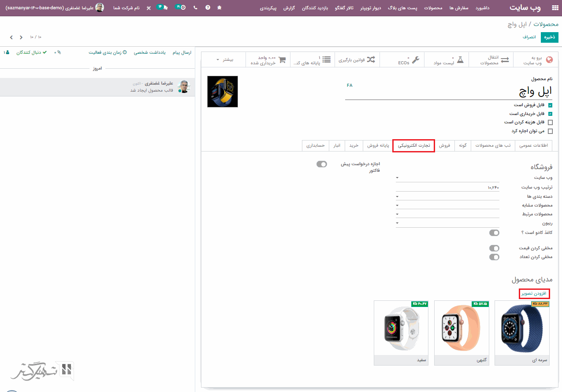
Task: Open Bill of Materials flask stat button
Action: click(447, 60)
